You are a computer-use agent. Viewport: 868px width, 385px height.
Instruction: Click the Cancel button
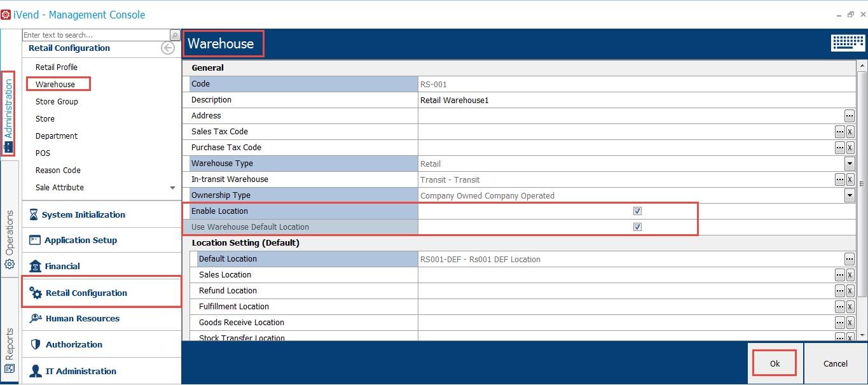[835, 363]
